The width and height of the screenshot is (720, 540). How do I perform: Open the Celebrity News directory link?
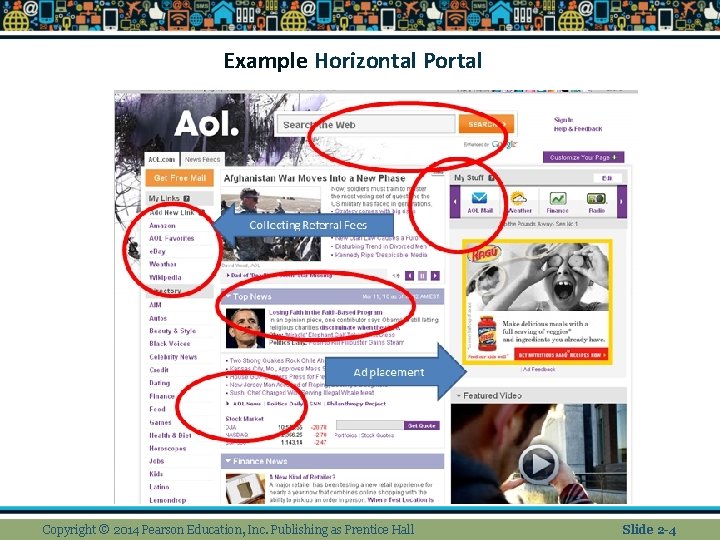(173, 357)
